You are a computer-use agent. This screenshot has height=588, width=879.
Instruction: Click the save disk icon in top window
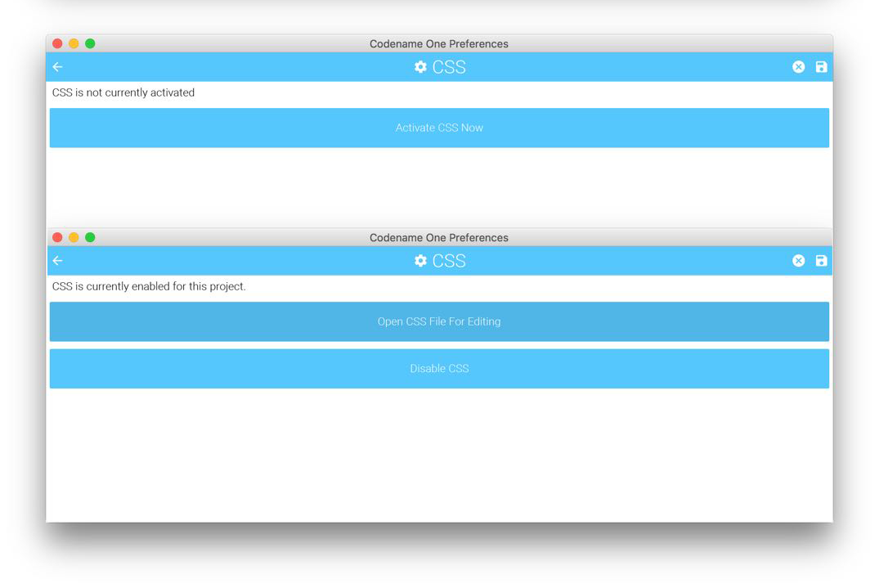pyautogui.click(x=821, y=67)
